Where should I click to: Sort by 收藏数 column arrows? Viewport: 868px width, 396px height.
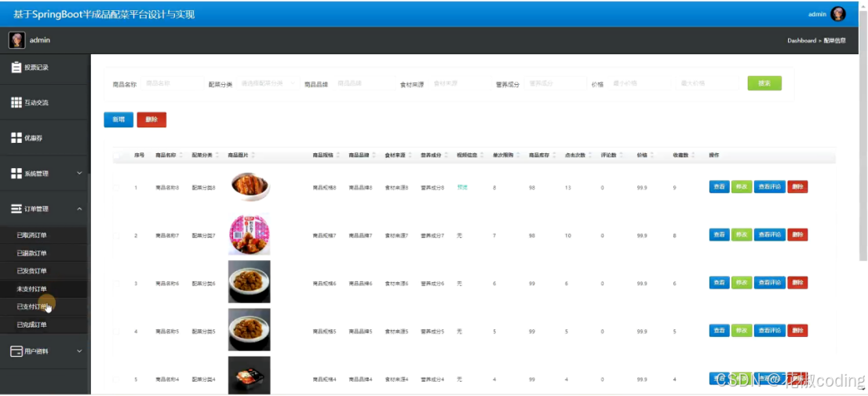click(x=695, y=156)
